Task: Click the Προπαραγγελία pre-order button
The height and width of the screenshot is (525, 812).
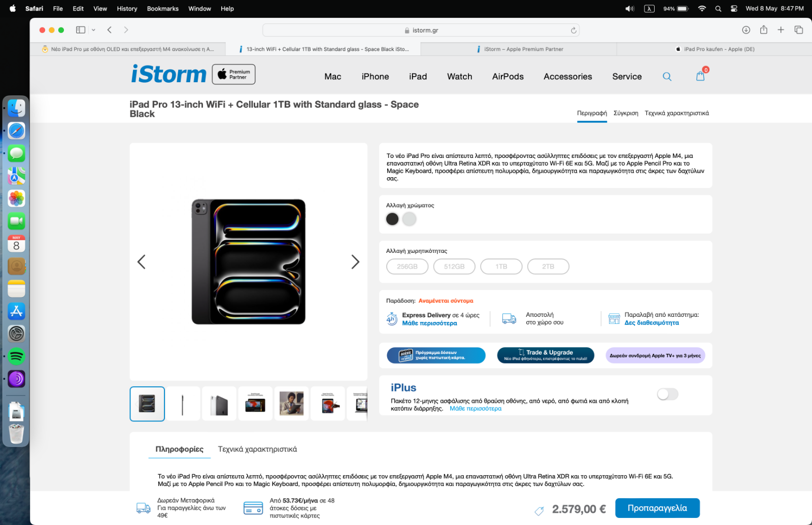Action: click(x=657, y=508)
